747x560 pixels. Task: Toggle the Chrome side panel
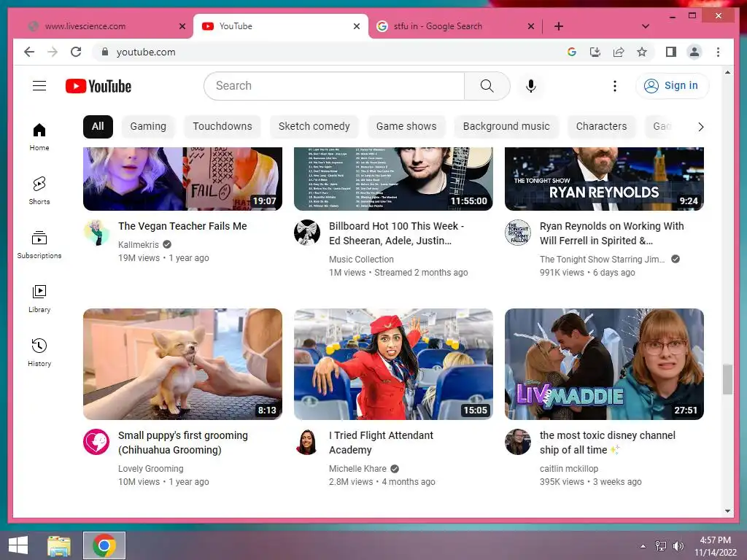tap(671, 52)
